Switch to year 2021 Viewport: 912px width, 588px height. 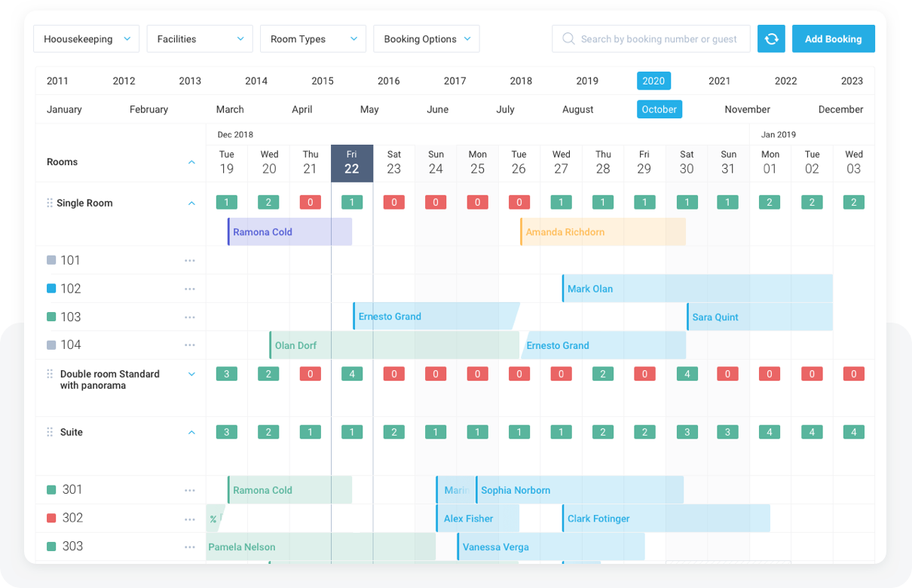pos(719,81)
